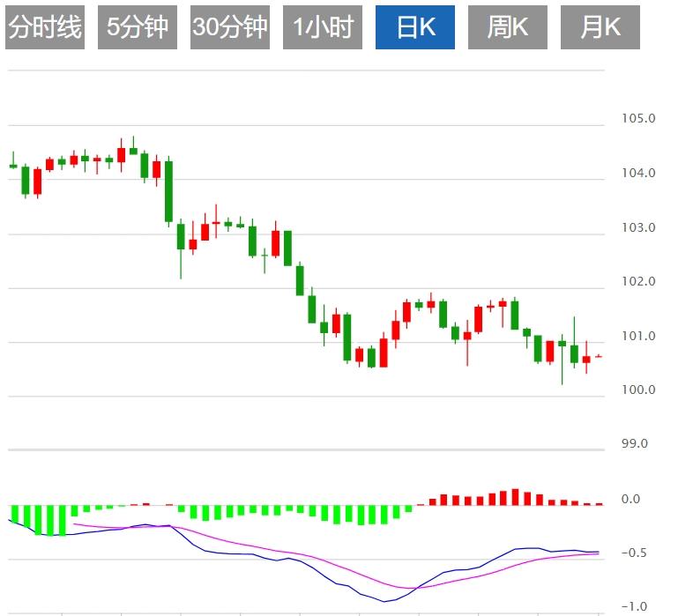Click the active 日K tab
The width and height of the screenshot is (678, 616).
point(415,27)
